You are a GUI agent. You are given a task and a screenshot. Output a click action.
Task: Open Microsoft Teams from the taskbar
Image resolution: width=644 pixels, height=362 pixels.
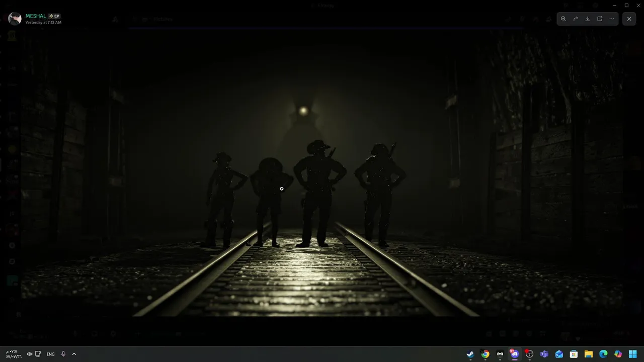(x=544, y=354)
